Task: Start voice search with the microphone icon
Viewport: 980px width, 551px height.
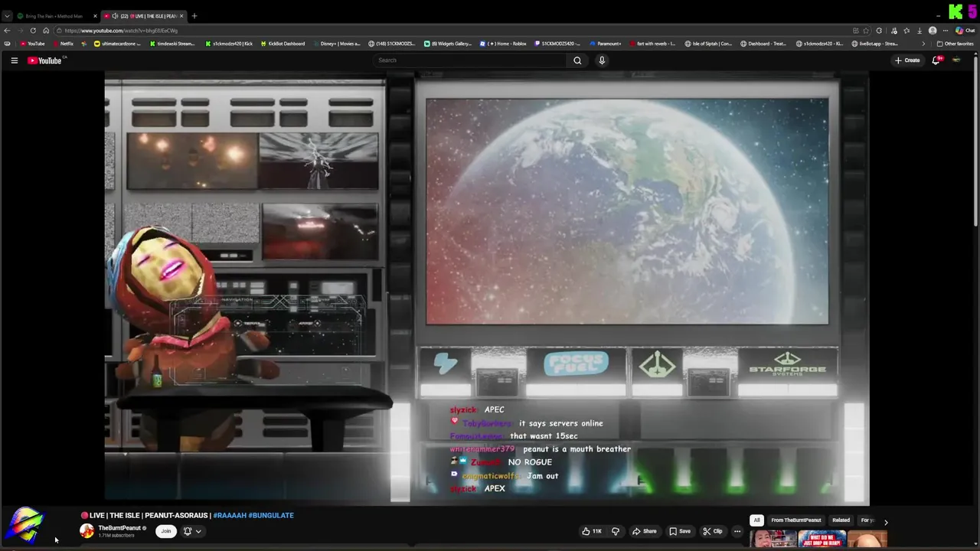Action: (x=602, y=60)
